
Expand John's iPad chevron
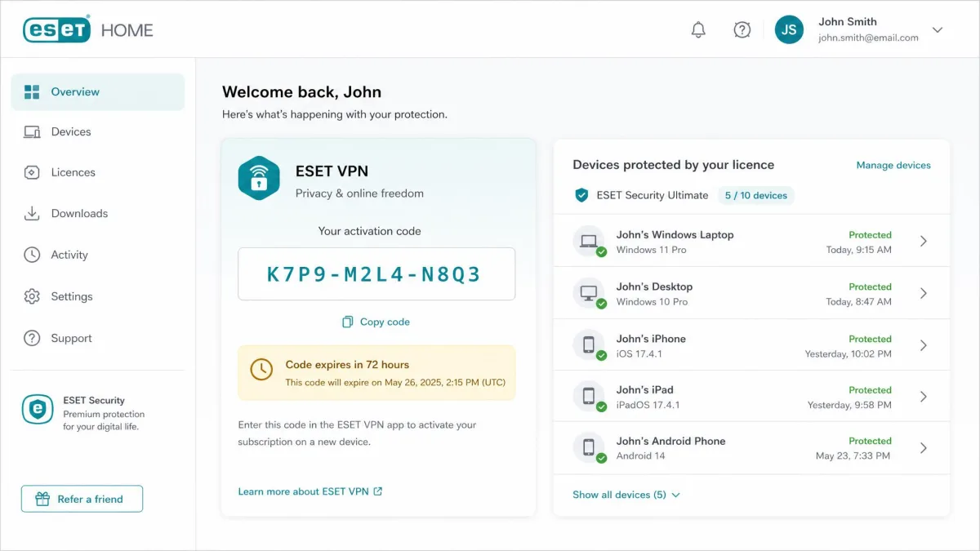point(924,397)
